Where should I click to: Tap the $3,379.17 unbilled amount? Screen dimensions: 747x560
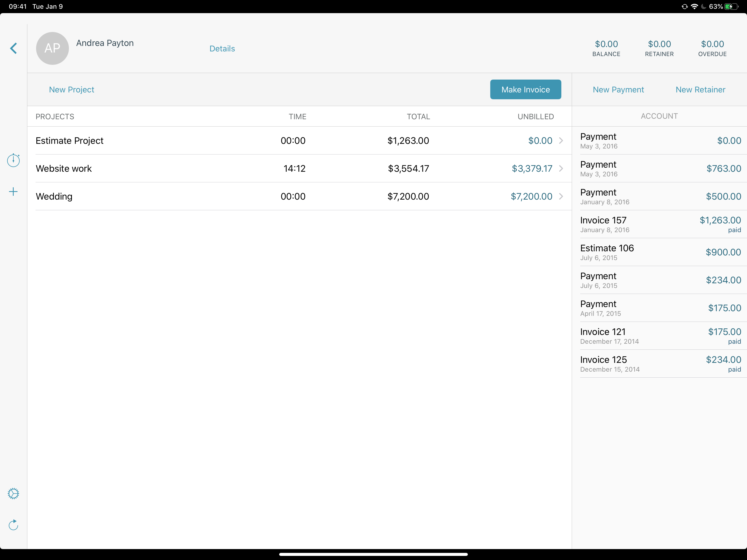click(x=532, y=168)
